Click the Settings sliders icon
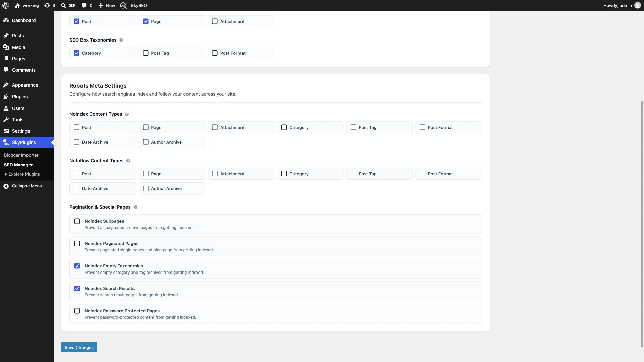Image resolution: width=644 pixels, height=362 pixels. tap(6, 131)
